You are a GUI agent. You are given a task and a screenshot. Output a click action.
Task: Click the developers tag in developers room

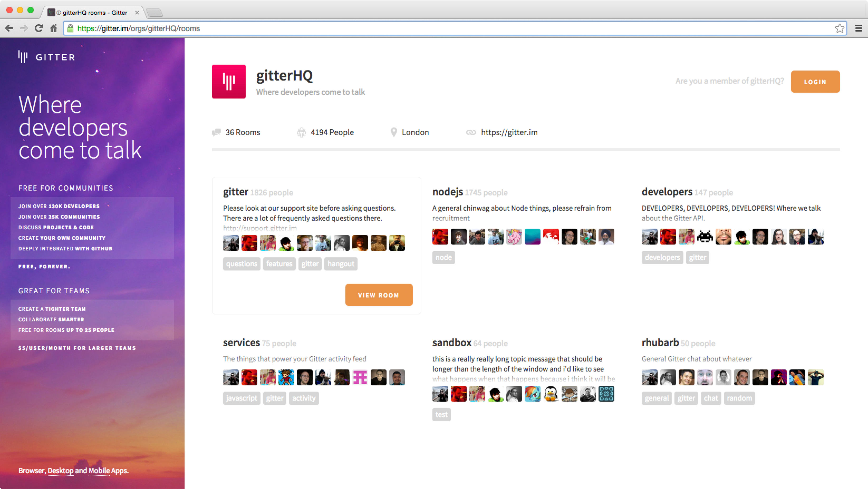point(662,257)
